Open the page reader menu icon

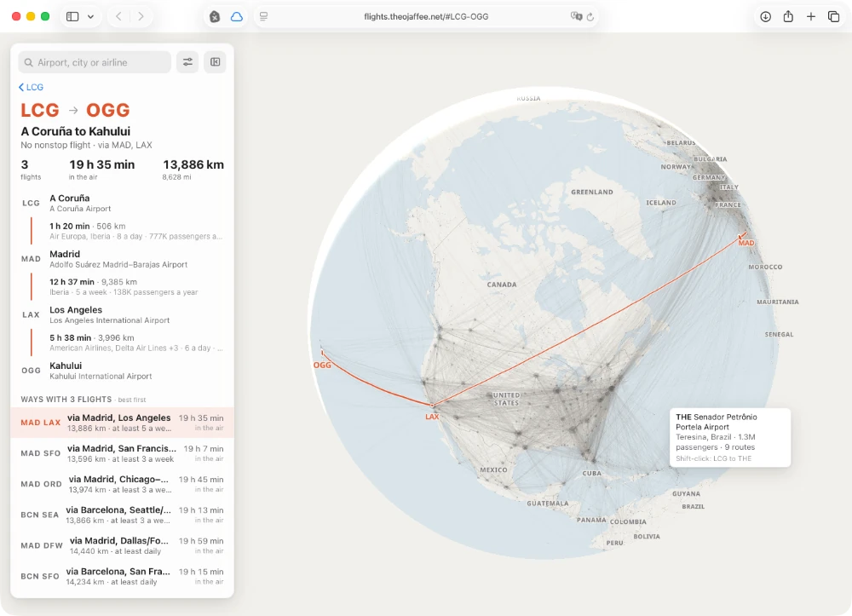pos(263,16)
